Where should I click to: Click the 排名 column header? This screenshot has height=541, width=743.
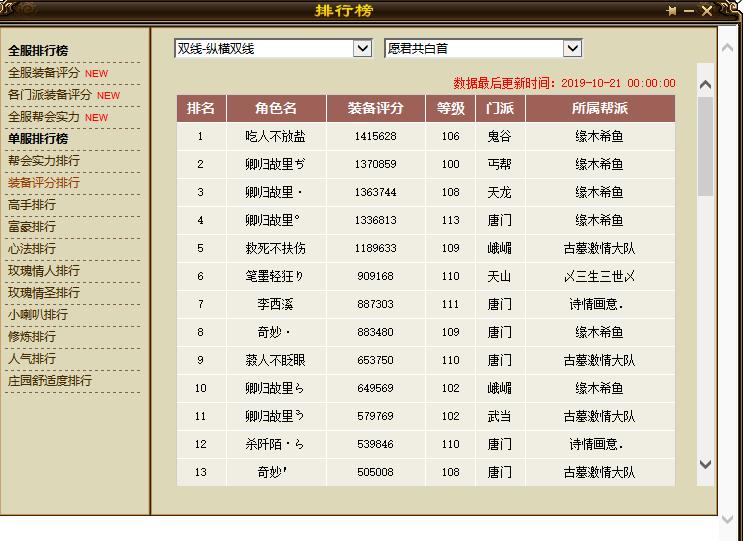[x=201, y=108]
